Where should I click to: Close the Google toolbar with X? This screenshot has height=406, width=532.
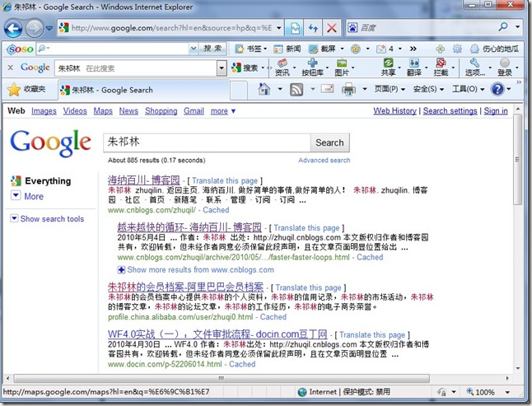point(10,68)
